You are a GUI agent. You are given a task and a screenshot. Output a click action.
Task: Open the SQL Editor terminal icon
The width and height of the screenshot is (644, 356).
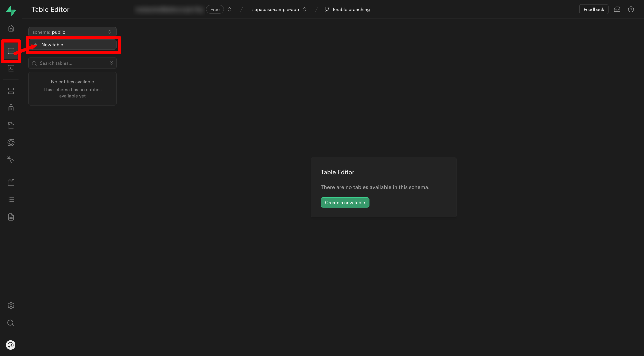point(11,68)
